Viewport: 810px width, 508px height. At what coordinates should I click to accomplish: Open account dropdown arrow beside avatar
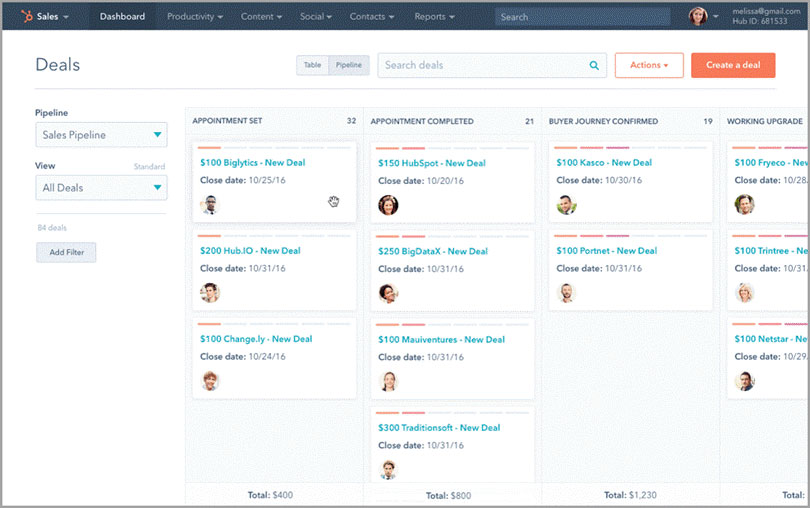[715, 17]
